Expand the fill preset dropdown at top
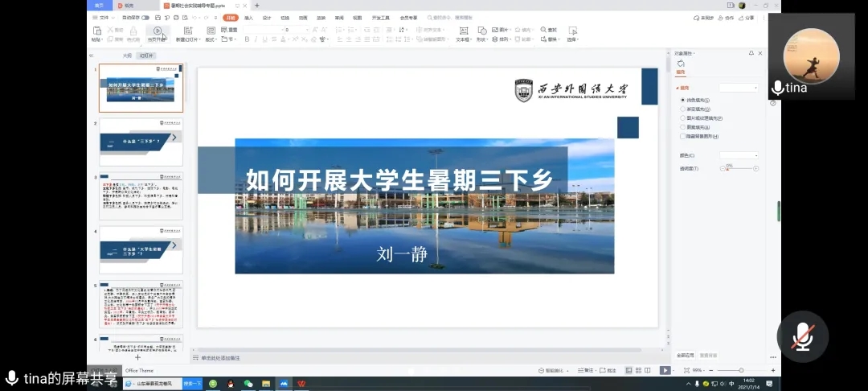The height and width of the screenshot is (391, 868). (739, 87)
